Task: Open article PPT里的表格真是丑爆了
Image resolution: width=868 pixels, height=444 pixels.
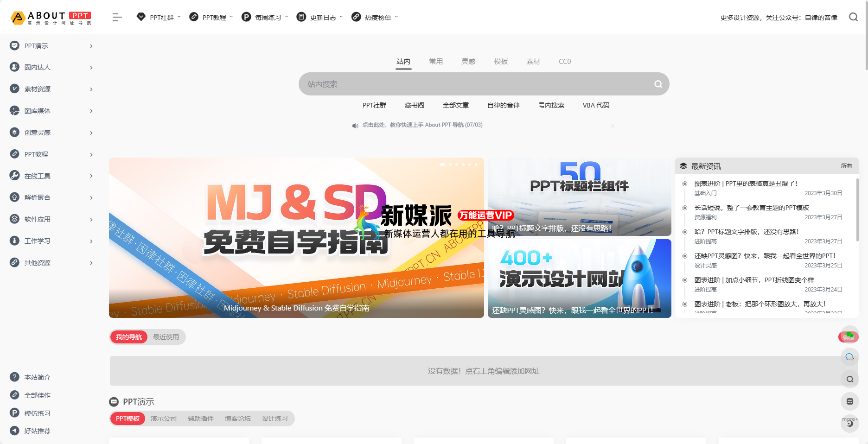Action: (746, 184)
